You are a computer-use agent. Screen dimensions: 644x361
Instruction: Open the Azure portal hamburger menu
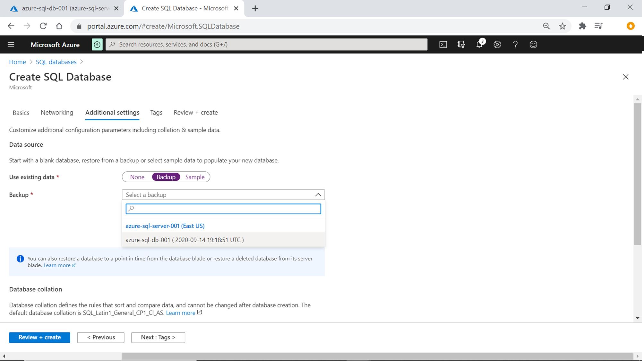(11, 45)
